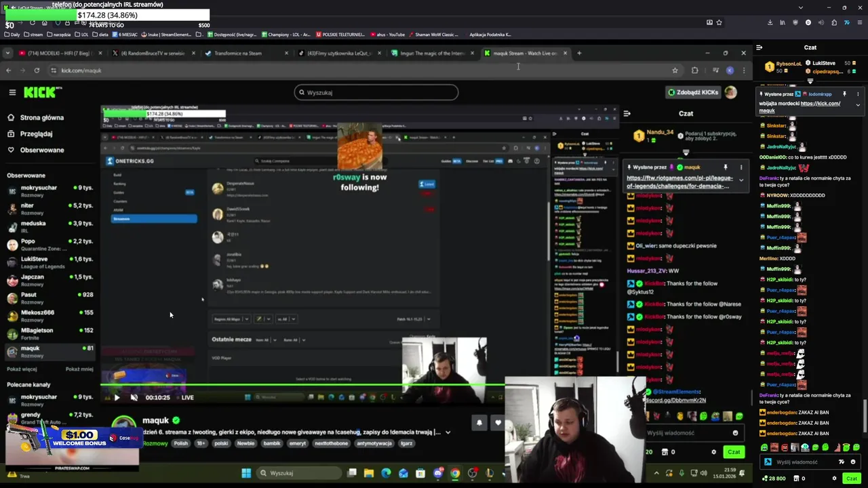Viewport: 868px width, 488px height.
Task: Open followed channel Miekosz666
Action: 50,315
